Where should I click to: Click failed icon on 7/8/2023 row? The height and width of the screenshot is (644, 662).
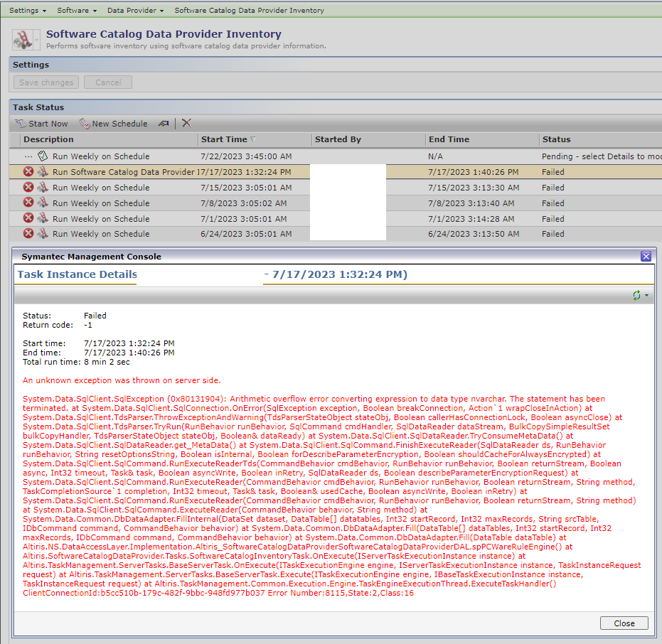(28, 203)
